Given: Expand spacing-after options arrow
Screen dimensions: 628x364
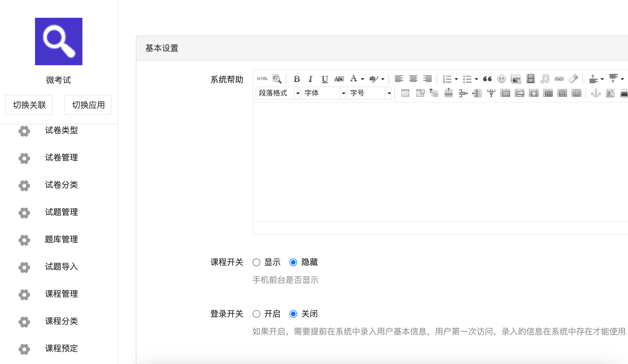Looking at the screenshot, I should (622, 79).
